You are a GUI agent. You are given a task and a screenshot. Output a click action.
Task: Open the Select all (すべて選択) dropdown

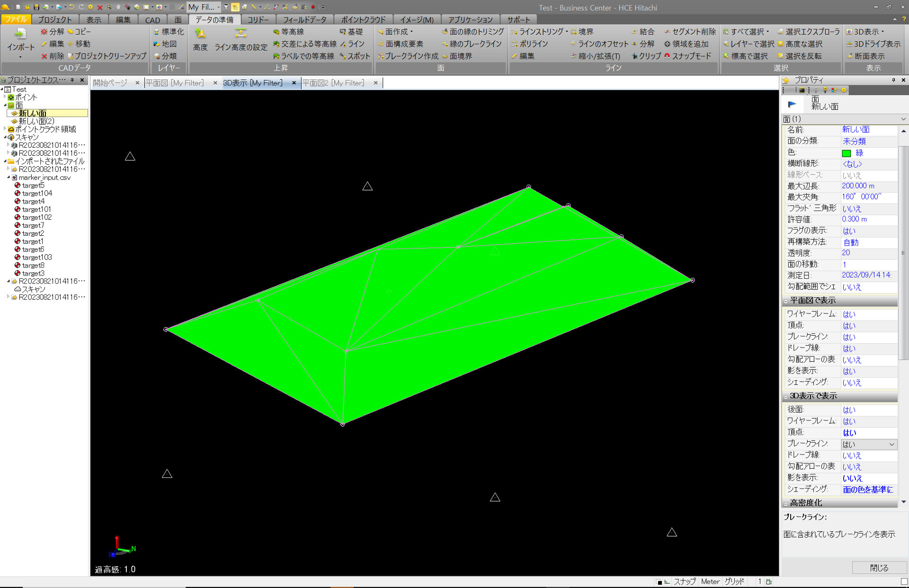[x=767, y=32]
